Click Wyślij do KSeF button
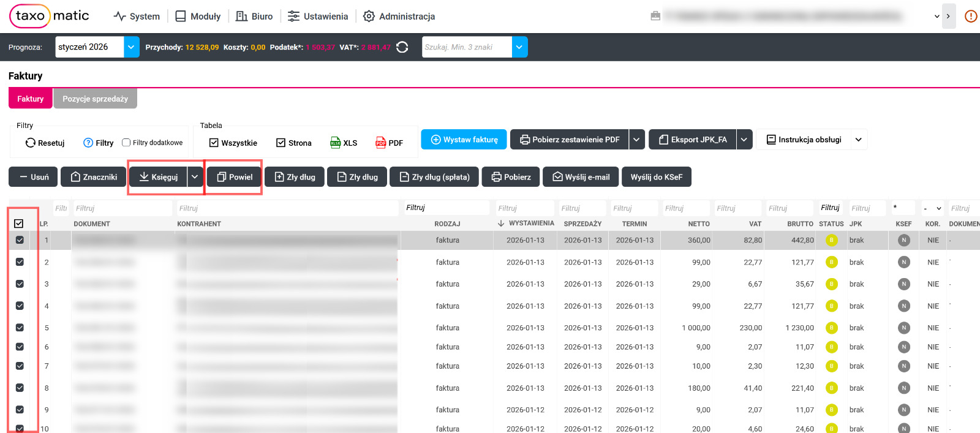 (x=656, y=177)
